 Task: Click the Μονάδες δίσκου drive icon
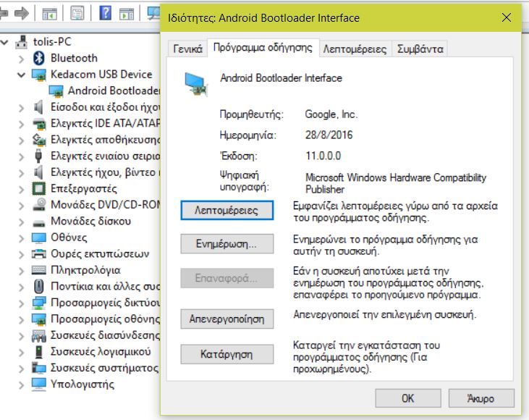click(39, 223)
